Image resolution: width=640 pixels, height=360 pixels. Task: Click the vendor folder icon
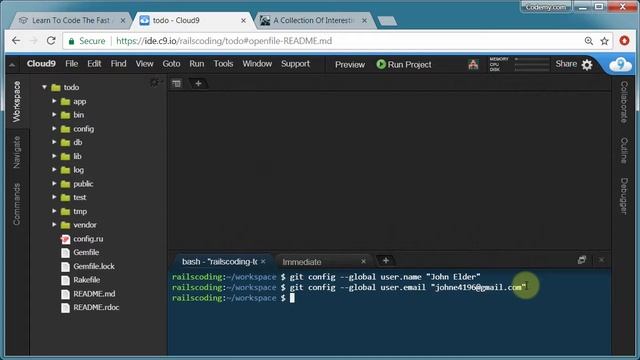(x=65, y=225)
